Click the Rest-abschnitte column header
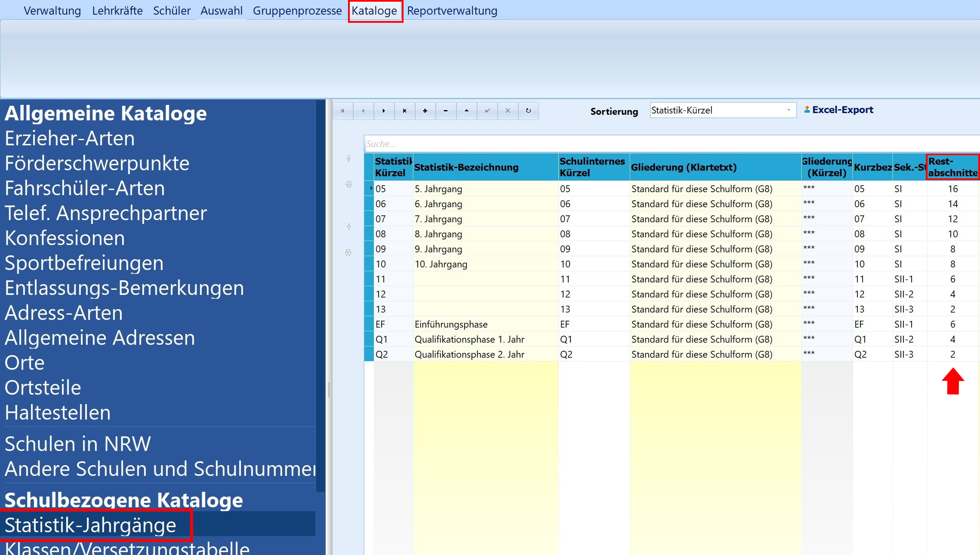This screenshot has height=555, width=980. 952,167
